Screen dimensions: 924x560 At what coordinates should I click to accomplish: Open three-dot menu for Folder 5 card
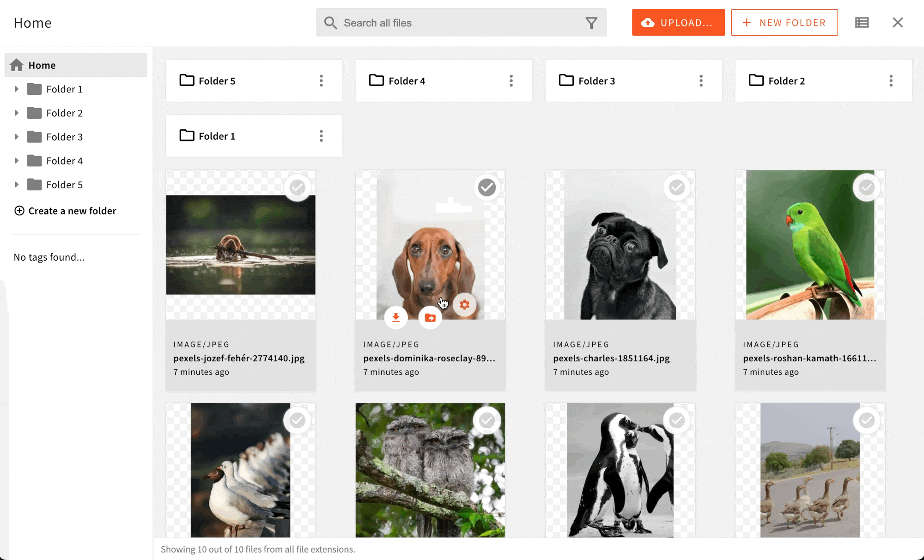pyautogui.click(x=321, y=81)
